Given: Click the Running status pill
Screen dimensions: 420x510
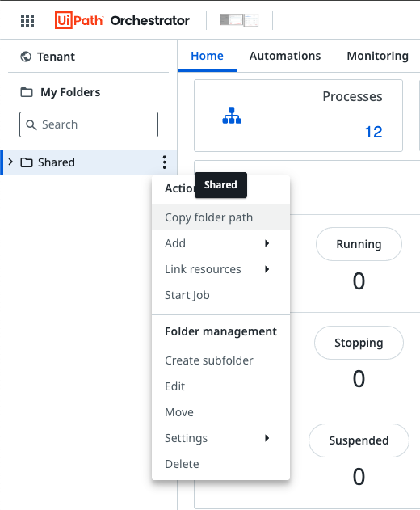Looking at the screenshot, I should point(359,244).
